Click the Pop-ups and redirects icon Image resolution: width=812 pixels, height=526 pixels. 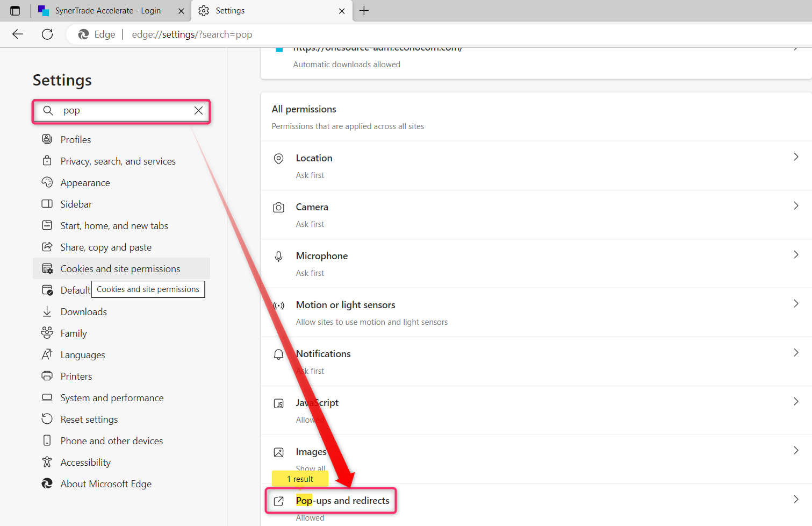pos(278,501)
